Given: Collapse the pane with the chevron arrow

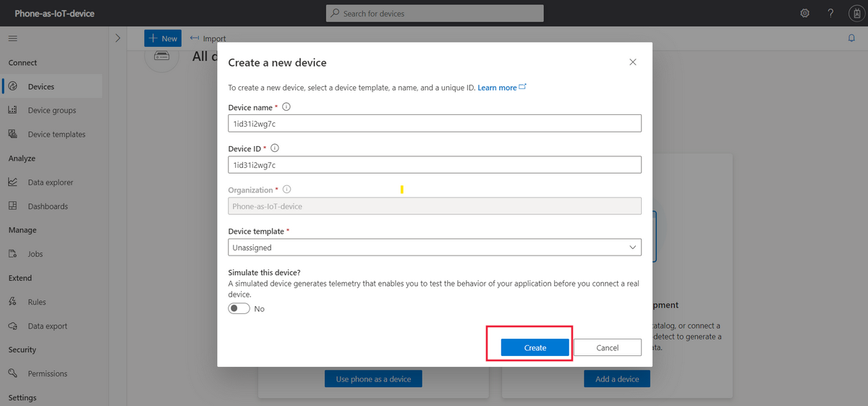Looking at the screenshot, I should (x=118, y=38).
